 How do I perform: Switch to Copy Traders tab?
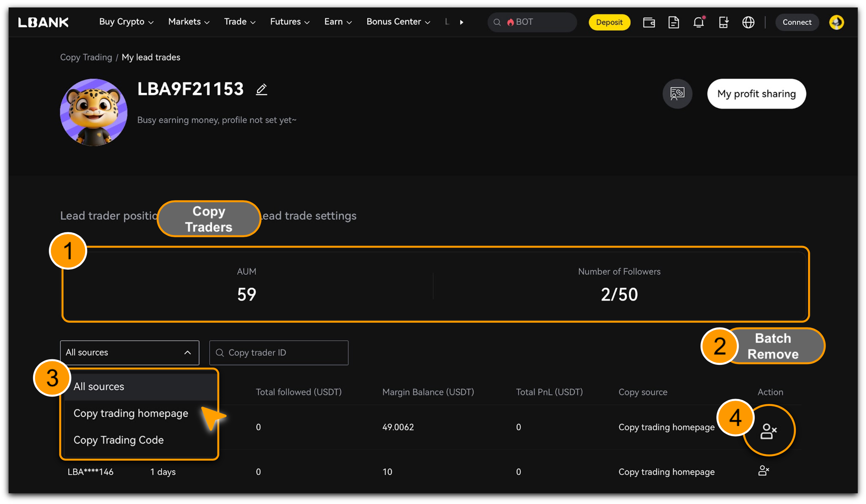tap(209, 219)
